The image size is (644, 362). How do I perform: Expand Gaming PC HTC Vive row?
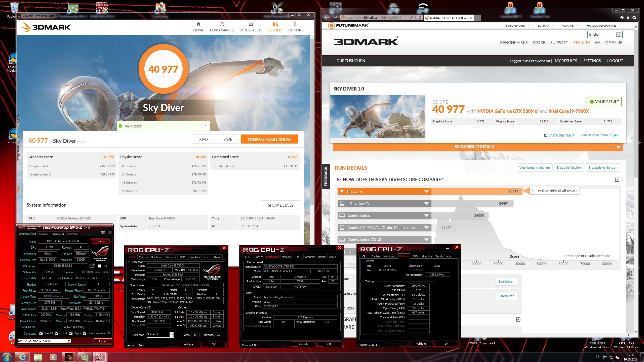point(426,228)
